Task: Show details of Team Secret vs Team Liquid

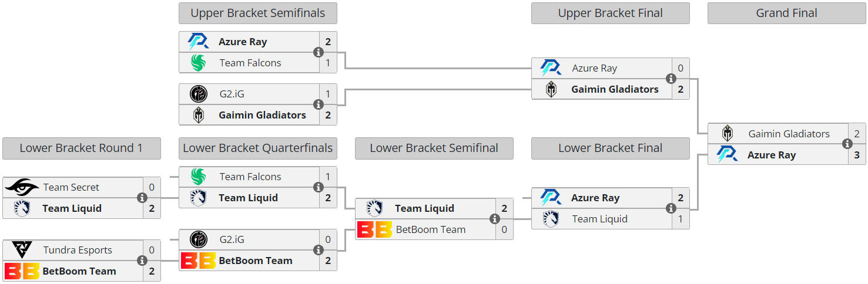Action: (x=142, y=198)
